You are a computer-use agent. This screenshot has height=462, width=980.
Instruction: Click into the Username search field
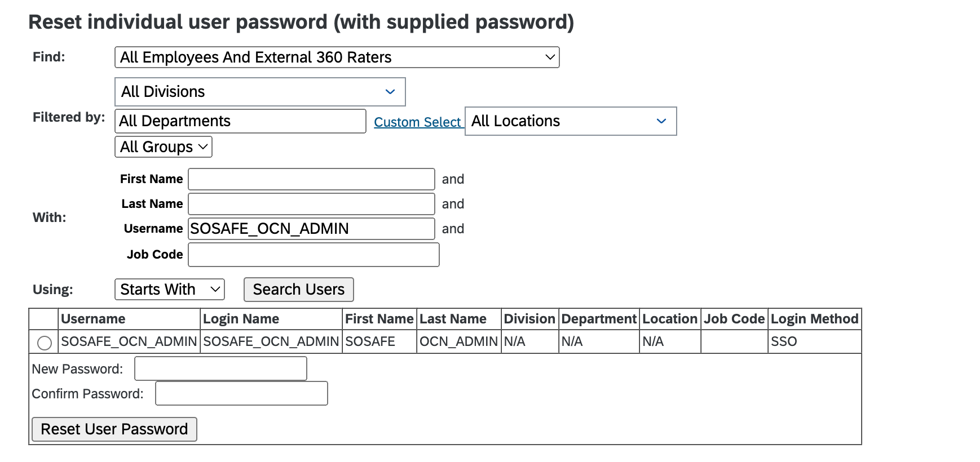(x=311, y=229)
